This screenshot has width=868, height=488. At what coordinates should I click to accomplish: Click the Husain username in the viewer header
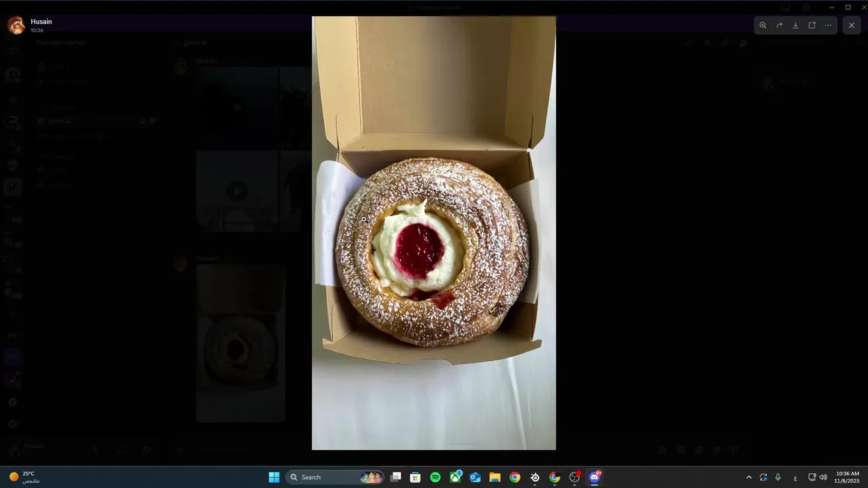click(41, 22)
